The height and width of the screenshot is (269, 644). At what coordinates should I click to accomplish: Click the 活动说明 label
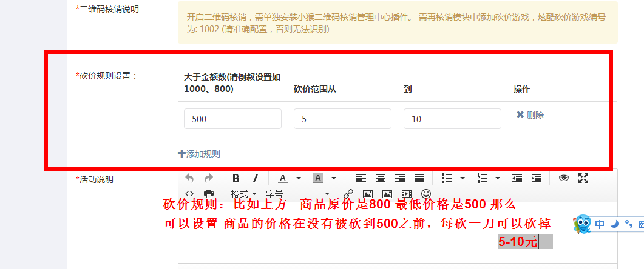95,179
